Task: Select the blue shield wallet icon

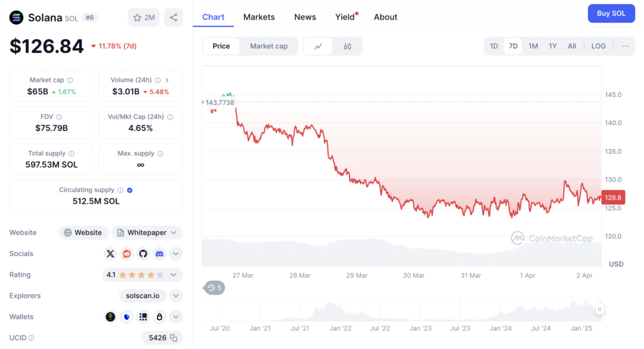Action: [127, 316]
